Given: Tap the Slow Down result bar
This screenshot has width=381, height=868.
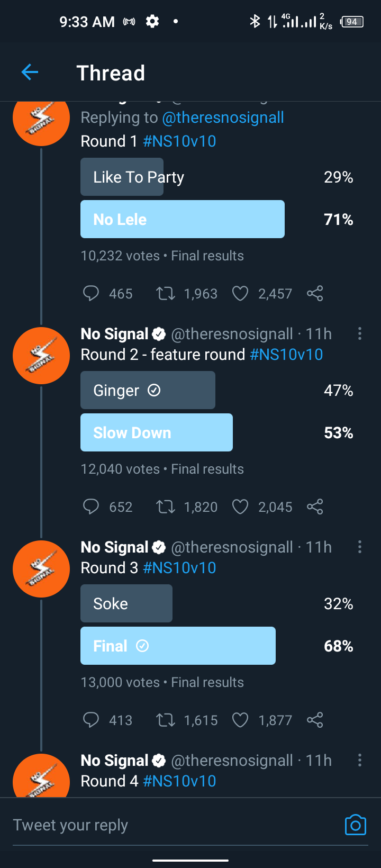Looking at the screenshot, I should tap(157, 432).
